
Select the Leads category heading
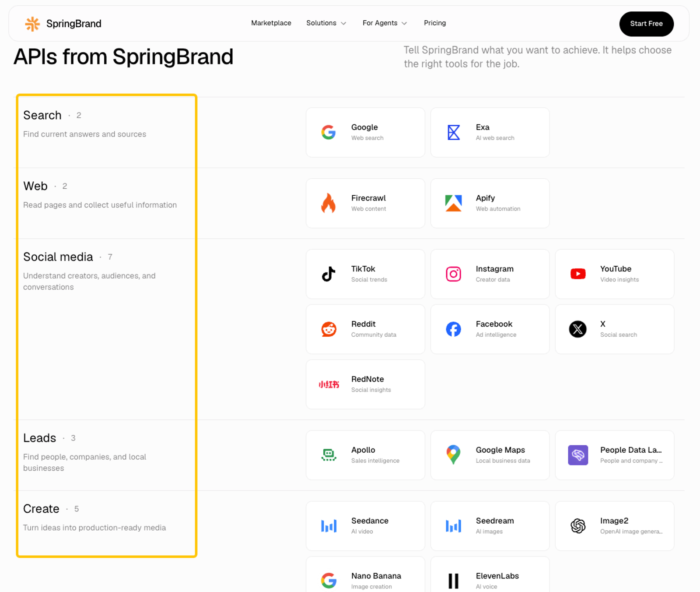tap(40, 438)
